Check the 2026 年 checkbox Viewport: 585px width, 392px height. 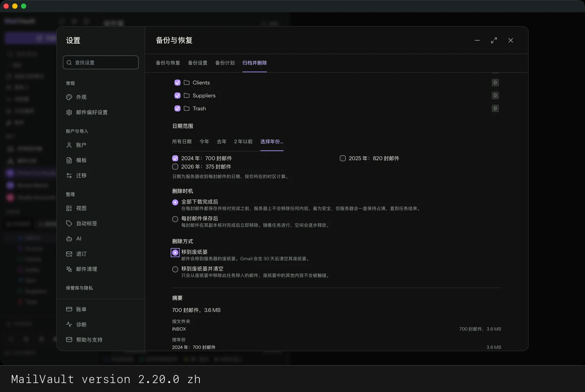[175, 167]
